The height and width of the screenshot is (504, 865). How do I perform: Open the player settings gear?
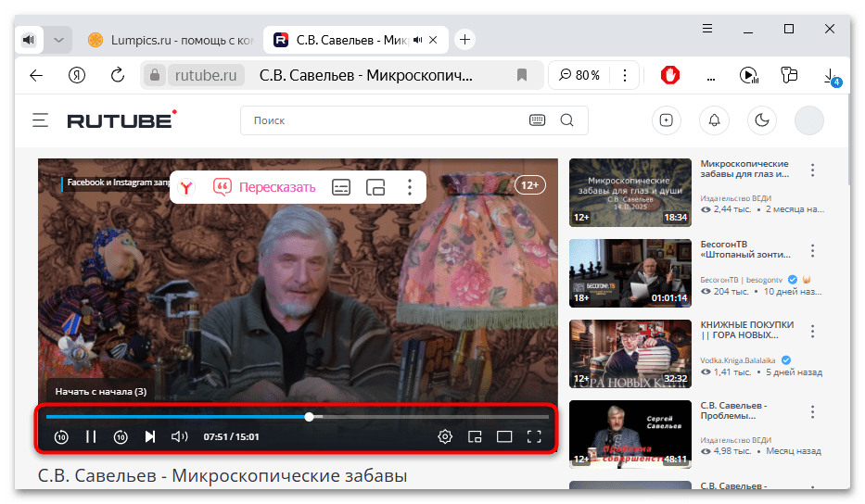coord(445,436)
